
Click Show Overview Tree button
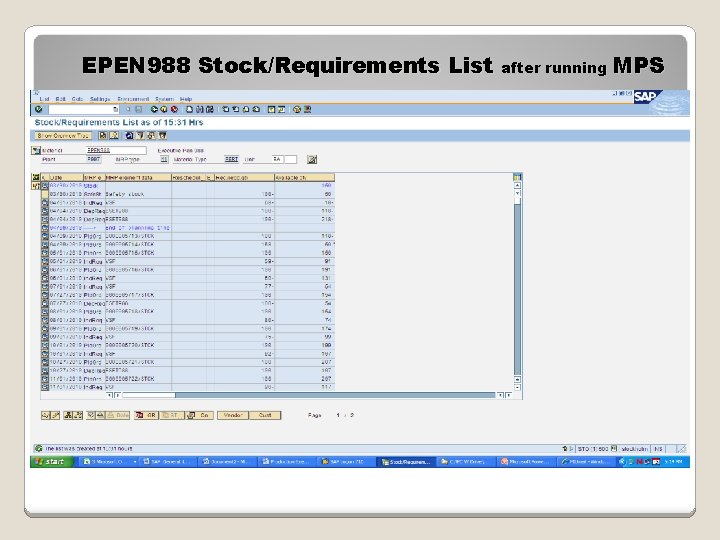click(63, 135)
